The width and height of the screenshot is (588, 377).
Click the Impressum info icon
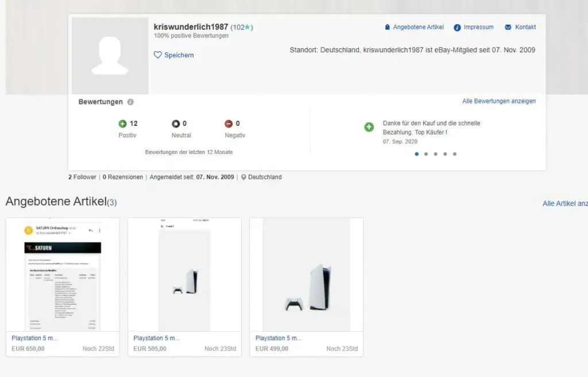coord(457,27)
